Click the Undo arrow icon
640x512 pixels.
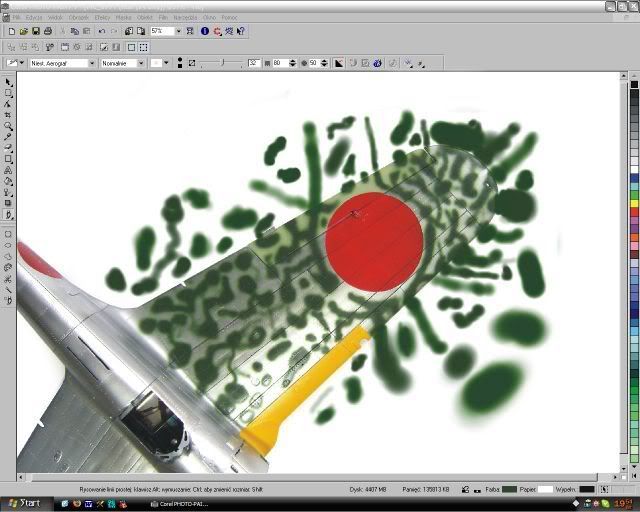101,32
